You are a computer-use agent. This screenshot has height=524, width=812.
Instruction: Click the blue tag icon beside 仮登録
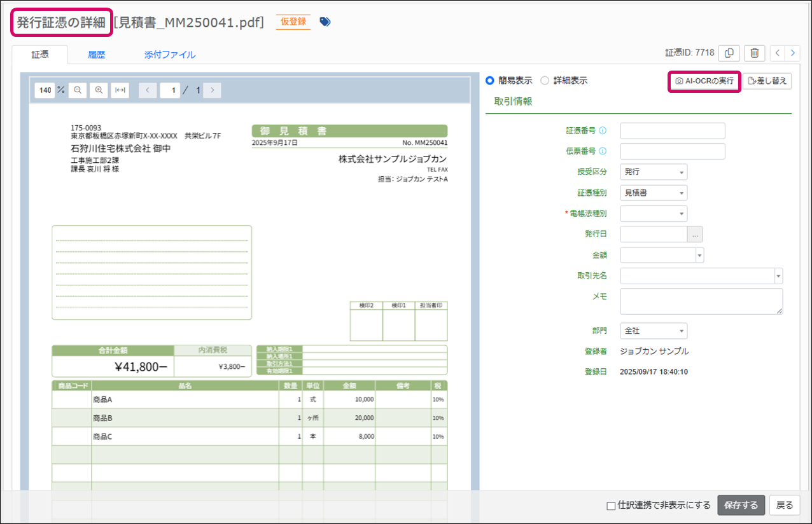click(x=325, y=22)
